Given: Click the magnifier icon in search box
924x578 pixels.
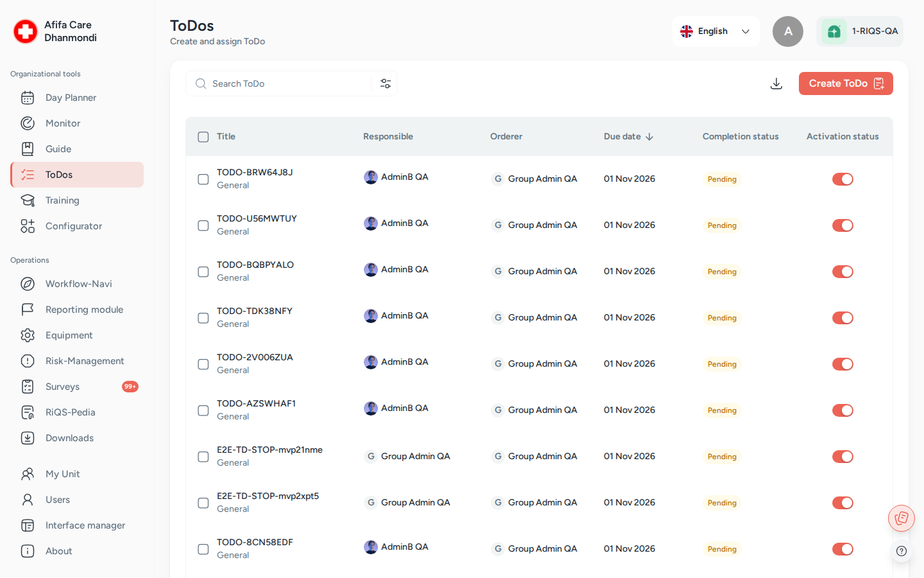Looking at the screenshot, I should click(201, 83).
